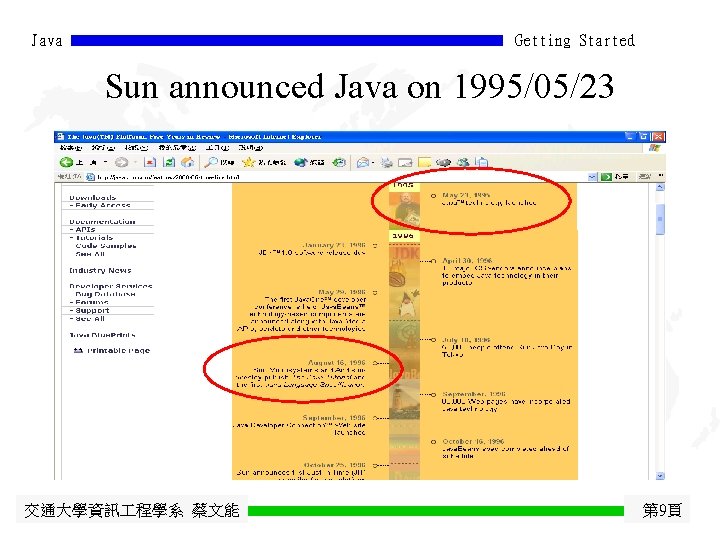This screenshot has height=540, width=720.
Task: Click the IE window title bar text
Action: pyautogui.click(x=194, y=137)
